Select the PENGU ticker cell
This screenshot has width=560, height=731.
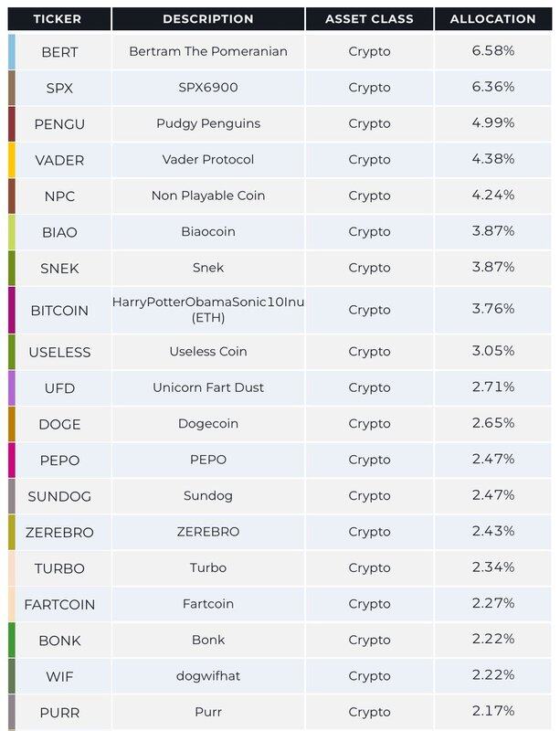(59, 124)
